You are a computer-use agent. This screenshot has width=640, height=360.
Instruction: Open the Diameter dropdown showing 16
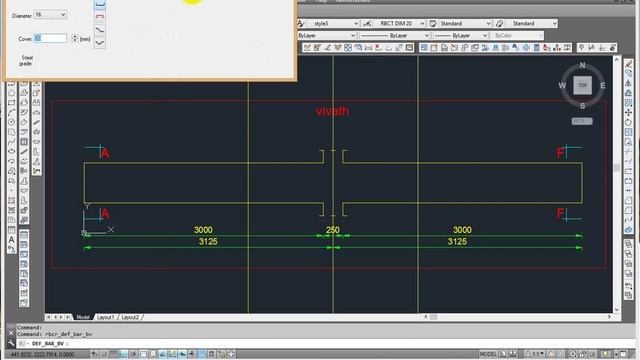pos(50,15)
